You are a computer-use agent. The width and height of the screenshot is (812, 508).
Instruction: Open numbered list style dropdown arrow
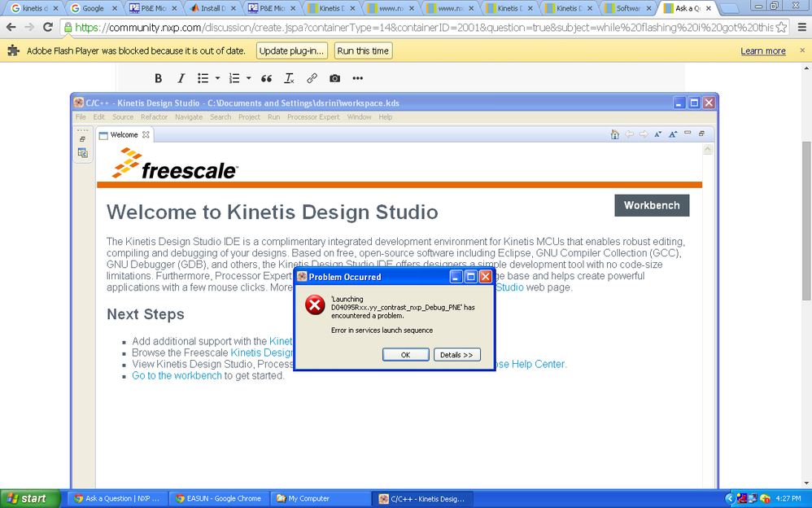tap(249, 78)
